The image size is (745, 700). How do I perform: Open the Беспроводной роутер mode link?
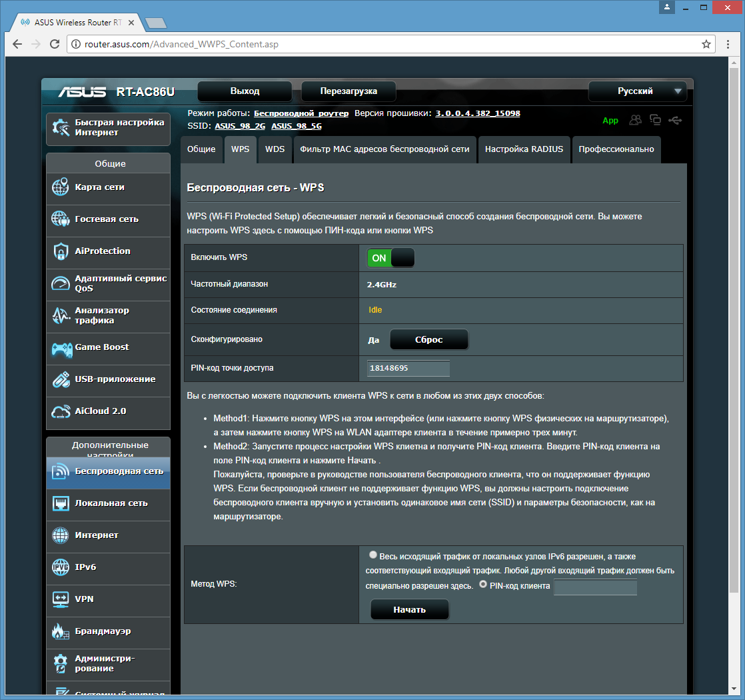click(x=301, y=113)
